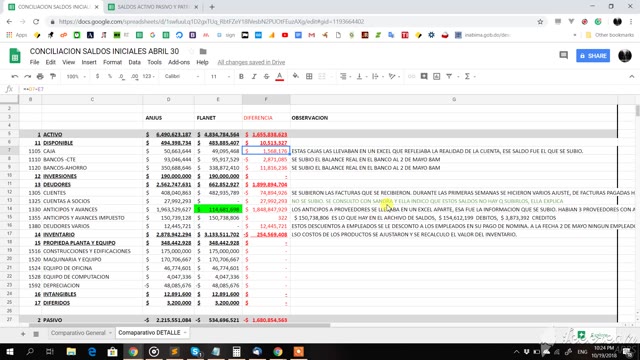
Task: Open the Borders tool
Action: coord(309,76)
